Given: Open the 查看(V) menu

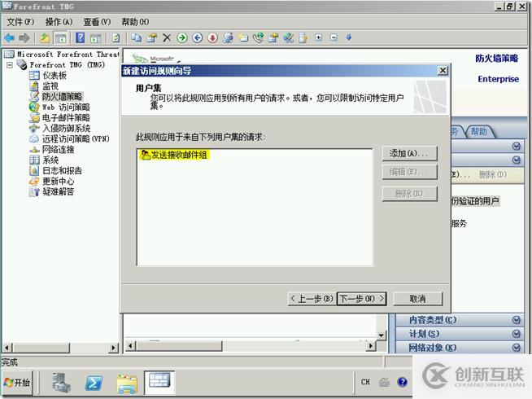Looking at the screenshot, I should click(x=97, y=22).
